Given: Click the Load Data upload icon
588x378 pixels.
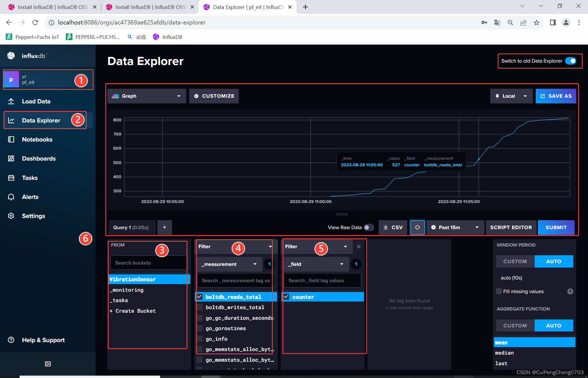Looking at the screenshot, I should pyautogui.click(x=11, y=101).
